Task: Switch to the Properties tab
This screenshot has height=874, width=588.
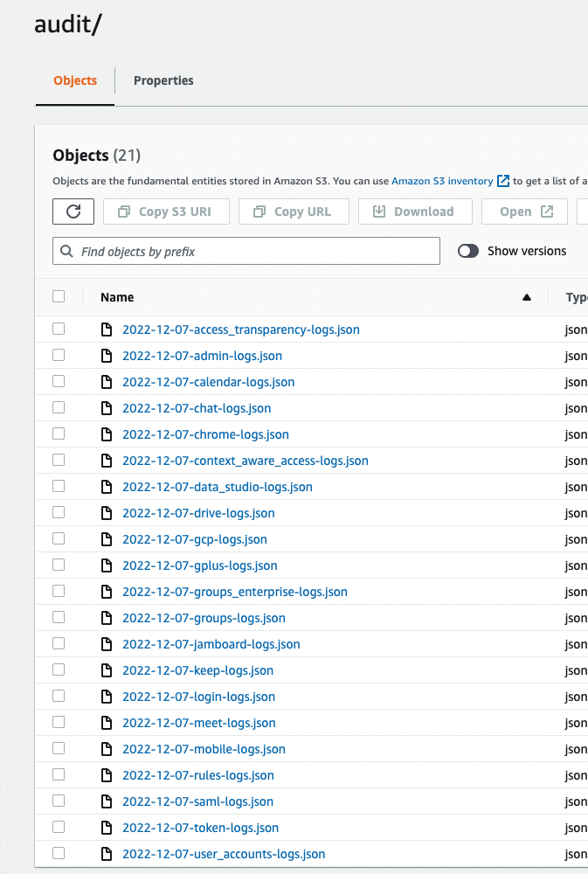Action: click(163, 80)
